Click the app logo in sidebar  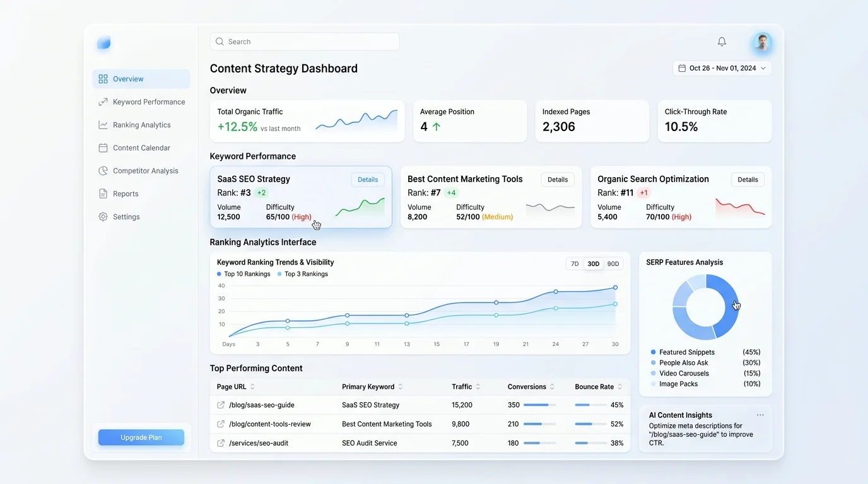pos(103,43)
